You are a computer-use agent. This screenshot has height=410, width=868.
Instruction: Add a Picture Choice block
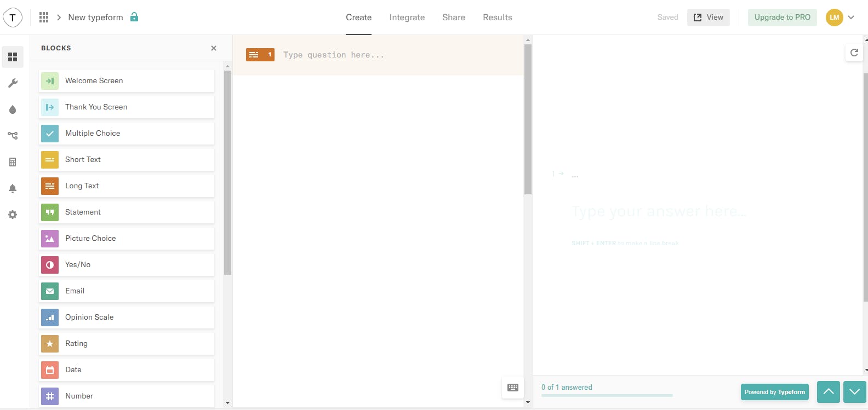[127, 238]
